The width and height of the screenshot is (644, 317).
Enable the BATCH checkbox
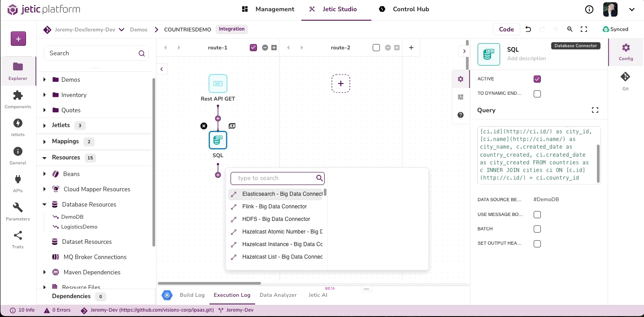(x=537, y=229)
